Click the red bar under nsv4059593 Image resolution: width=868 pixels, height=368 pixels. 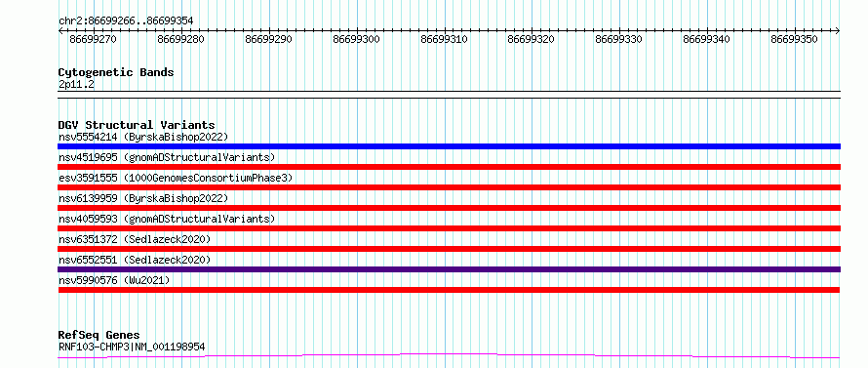click(449, 228)
